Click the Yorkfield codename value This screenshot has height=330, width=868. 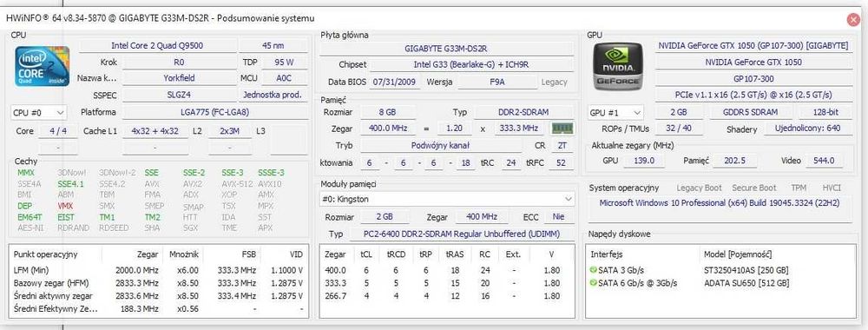pos(180,78)
